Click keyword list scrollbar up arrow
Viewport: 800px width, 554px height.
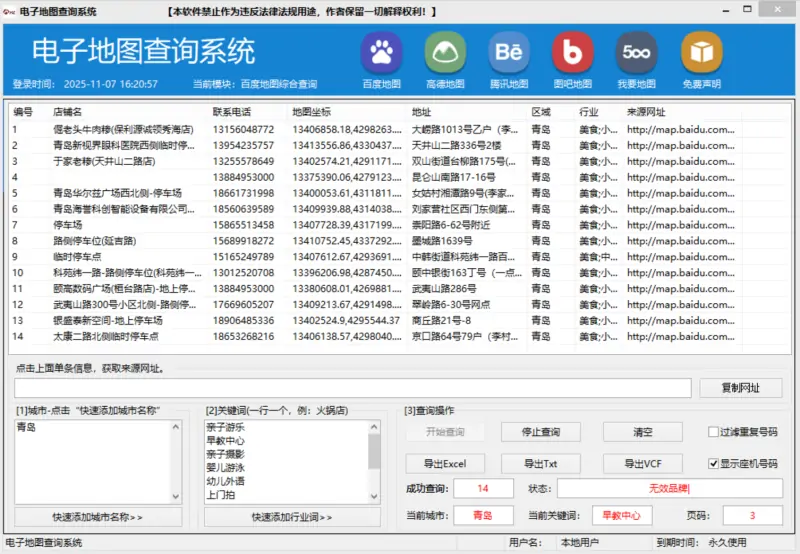(x=374, y=426)
